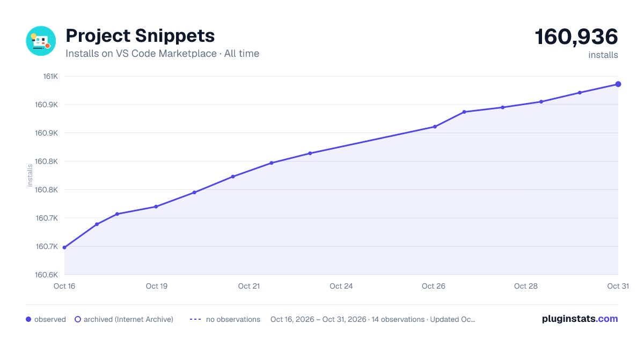Click the Project Snippets extension logo
Screen dimensions: 644x338
tap(41, 41)
